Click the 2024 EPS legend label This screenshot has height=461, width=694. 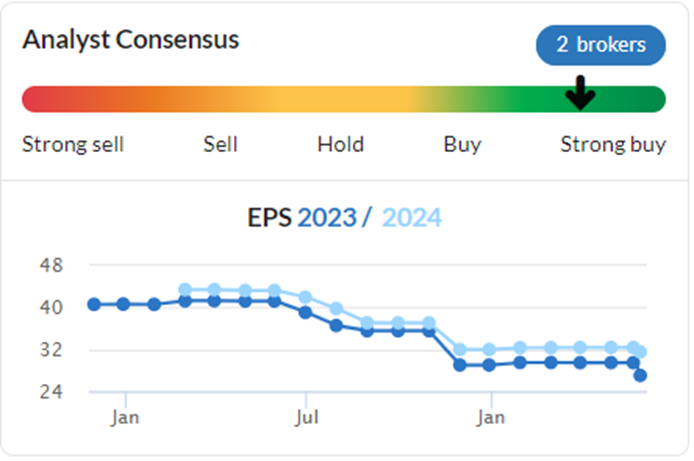[412, 217]
